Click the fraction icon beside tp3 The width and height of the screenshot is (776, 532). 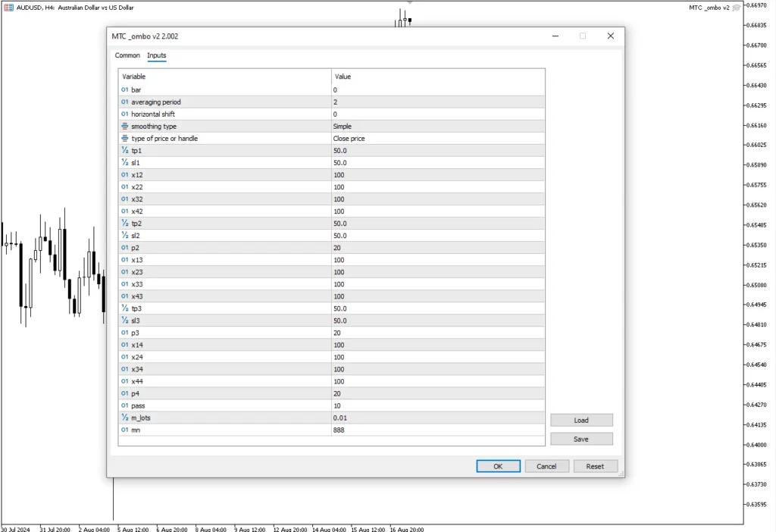pyautogui.click(x=125, y=308)
